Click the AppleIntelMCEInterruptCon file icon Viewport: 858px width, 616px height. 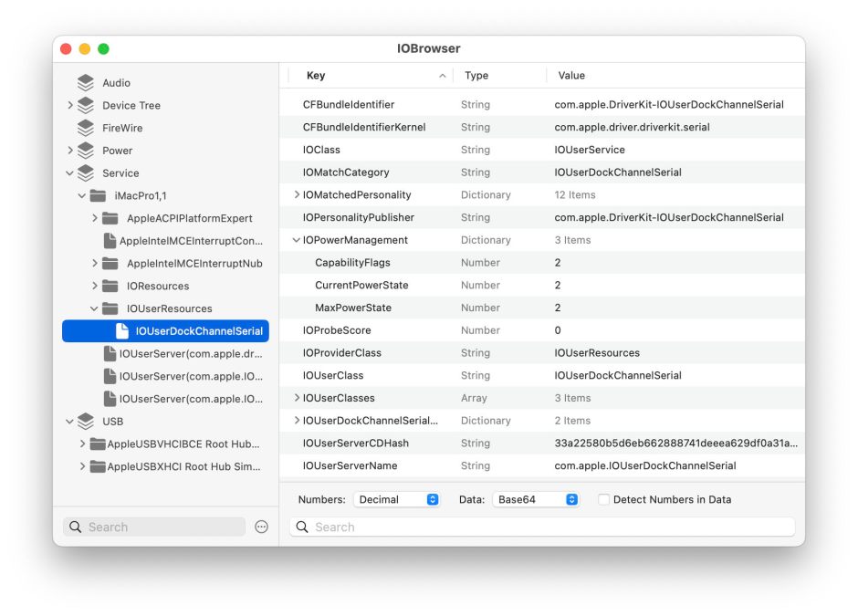click(110, 241)
